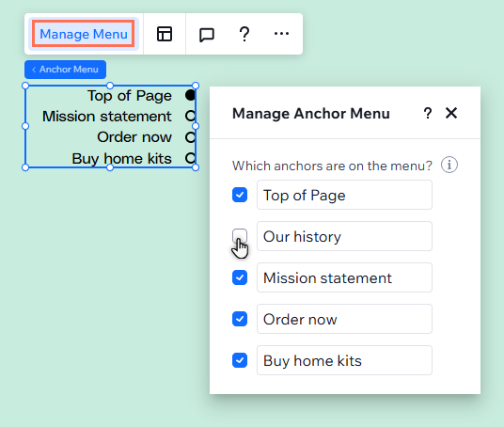This screenshot has height=427, width=504.
Task: Click the circle beside Mission statement menu item
Action: coord(190,116)
